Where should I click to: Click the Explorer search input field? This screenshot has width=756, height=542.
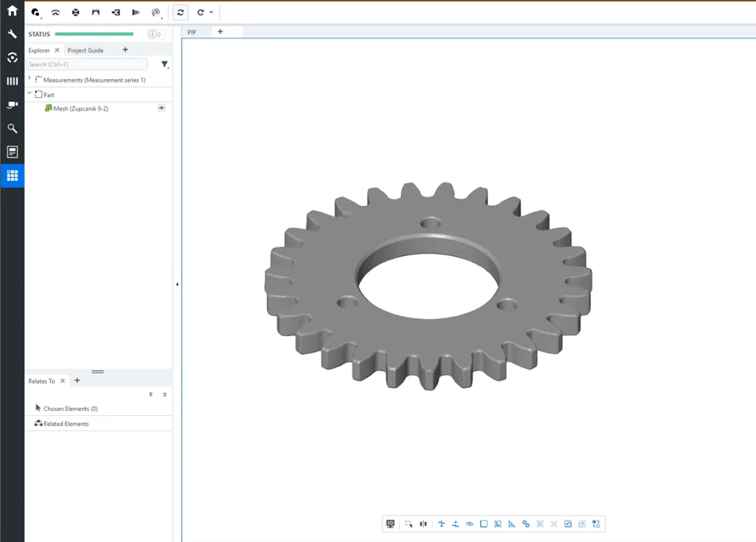[87, 65]
